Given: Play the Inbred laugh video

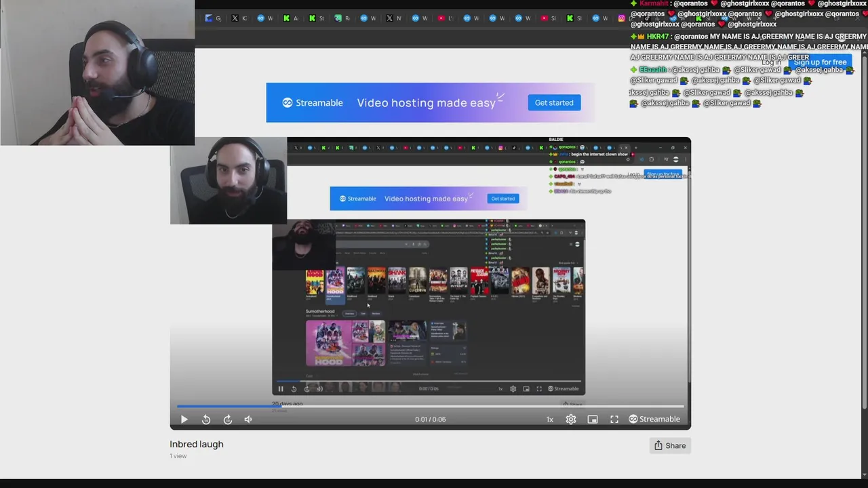Looking at the screenshot, I should [x=184, y=420].
